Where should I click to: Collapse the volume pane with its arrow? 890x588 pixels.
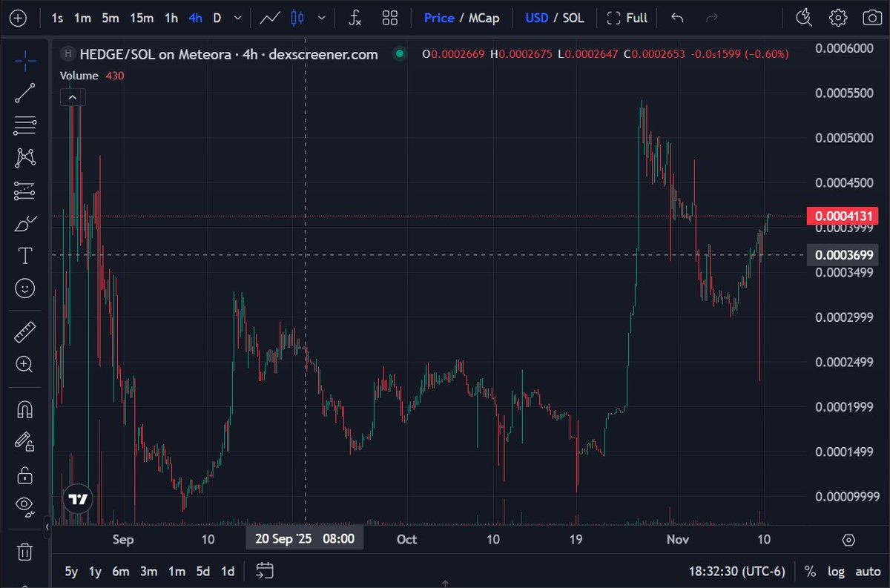[73, 97]
